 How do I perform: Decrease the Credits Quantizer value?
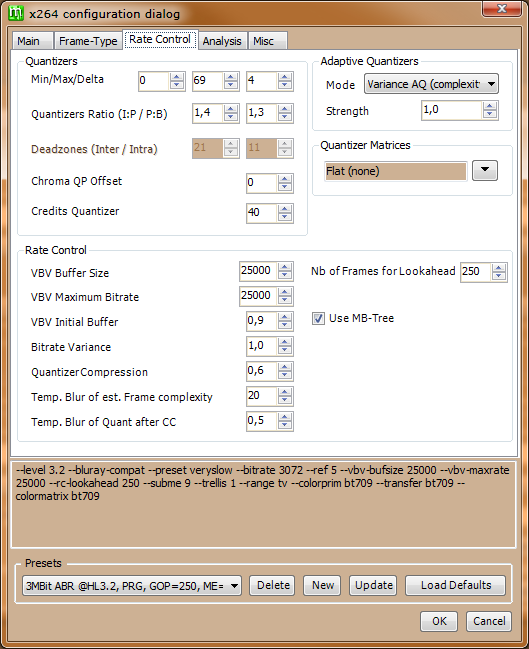coord(285,218)
